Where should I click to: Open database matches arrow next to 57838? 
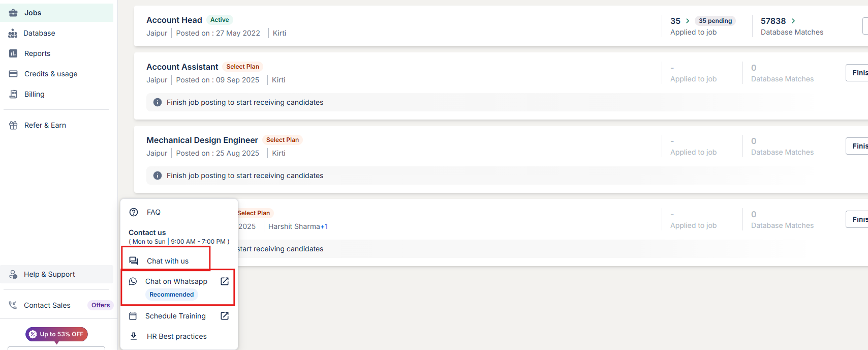pyautogui.click(x=793, y=21)
